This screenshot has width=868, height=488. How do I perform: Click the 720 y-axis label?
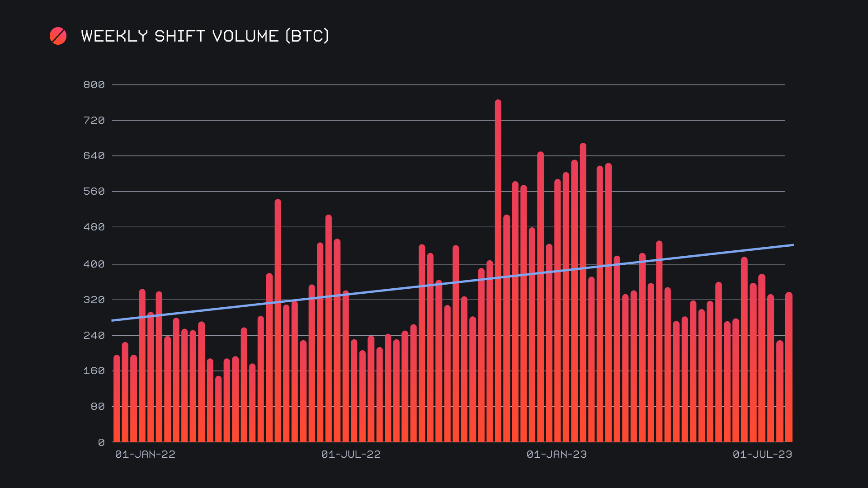point(94,121)
